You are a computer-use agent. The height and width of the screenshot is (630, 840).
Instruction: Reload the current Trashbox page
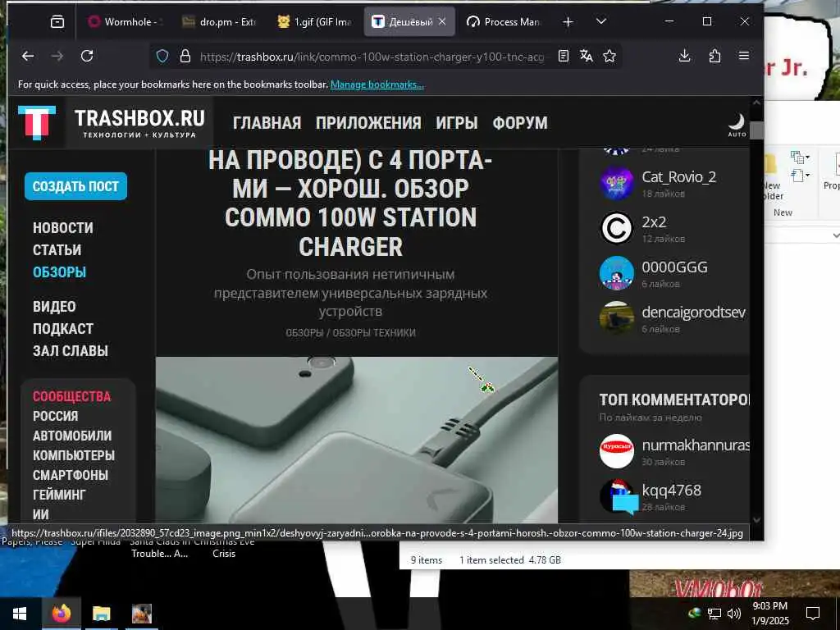pos(87,56)
